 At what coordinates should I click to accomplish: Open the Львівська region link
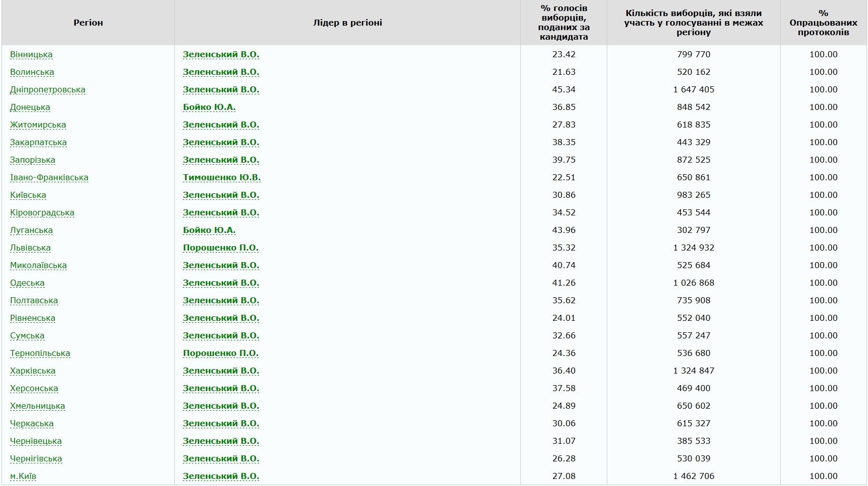[x=30, y=248]
